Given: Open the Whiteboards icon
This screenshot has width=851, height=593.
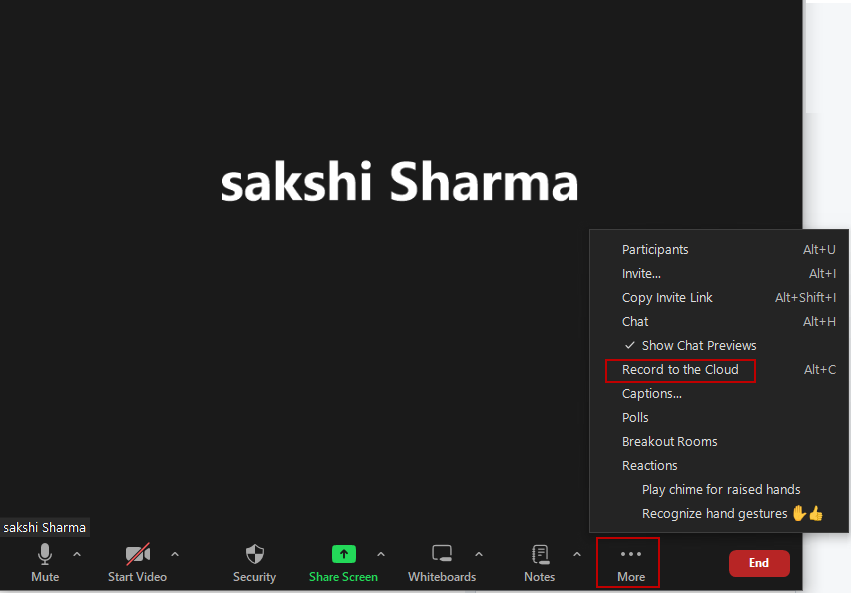Looking at the screenshot, I should point(442,554).
